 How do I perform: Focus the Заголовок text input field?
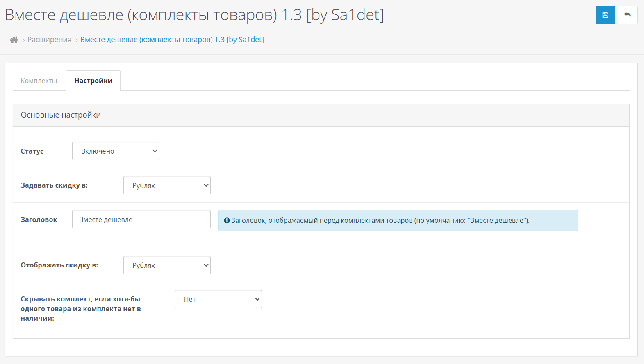(x=141, y=219)
